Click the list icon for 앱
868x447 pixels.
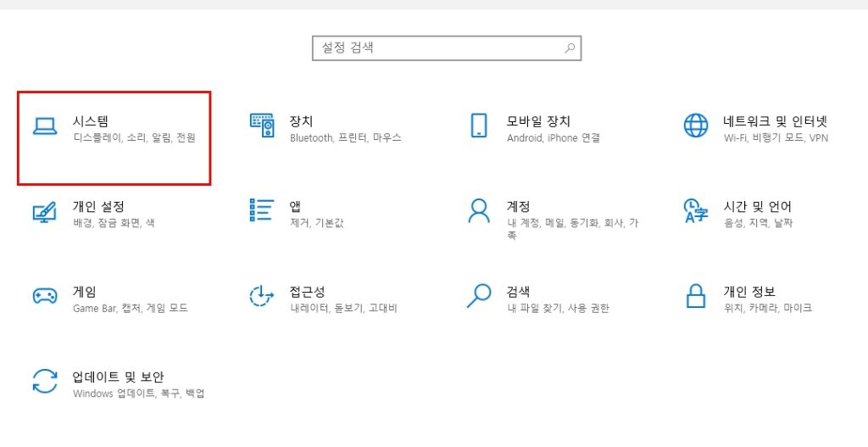click(x=262, y=210)
